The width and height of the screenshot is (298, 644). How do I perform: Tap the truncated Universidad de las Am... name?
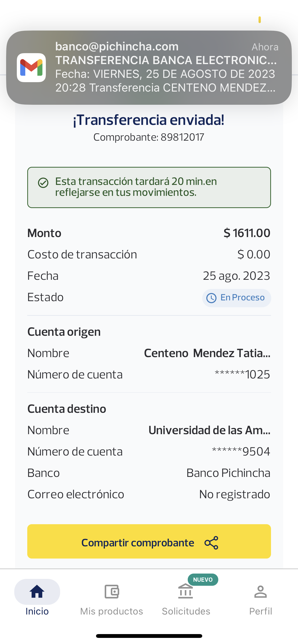tap(209, 430)
